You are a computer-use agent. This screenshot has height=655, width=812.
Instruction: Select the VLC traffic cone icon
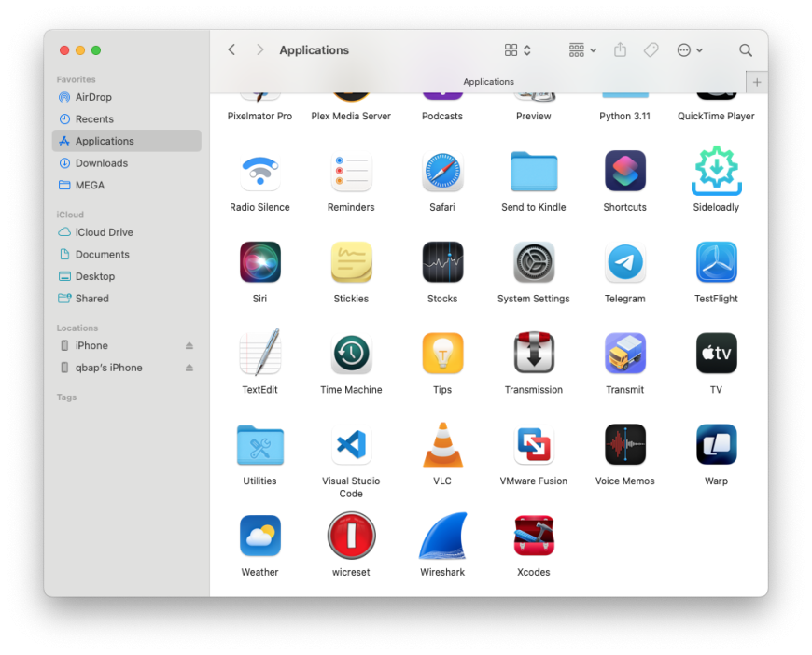(442, 445)
